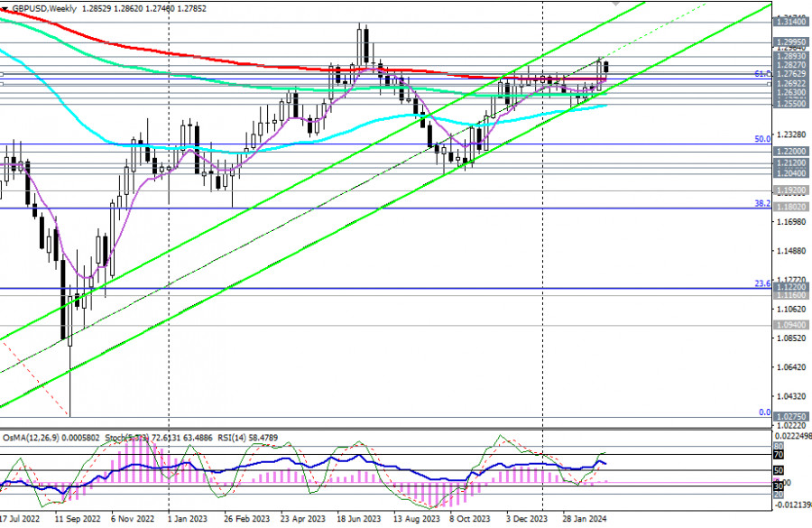Click the OsMA(12,26,9) indicator label
Screen dimensions: 812x528
pyautogui.click(x=51, y=438)
